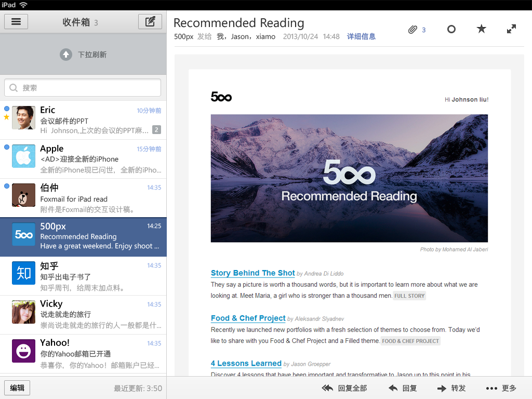Compose a new email
Screen dimensions: 532x399
click(150, 22)
